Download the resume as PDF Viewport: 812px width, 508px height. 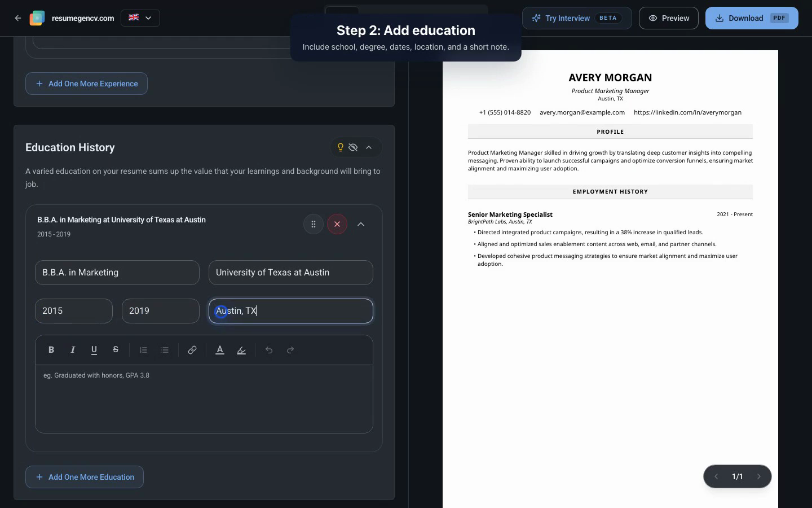click(x=752, y=18)
